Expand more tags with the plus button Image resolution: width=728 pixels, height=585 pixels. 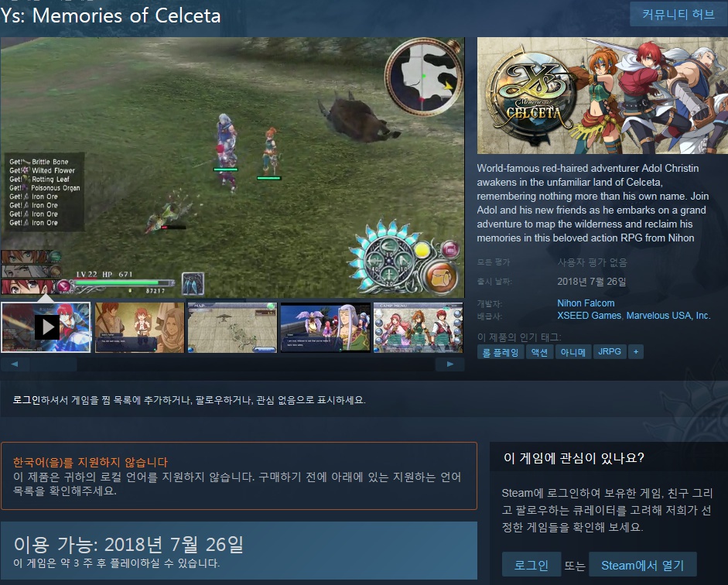pos(636,352)
